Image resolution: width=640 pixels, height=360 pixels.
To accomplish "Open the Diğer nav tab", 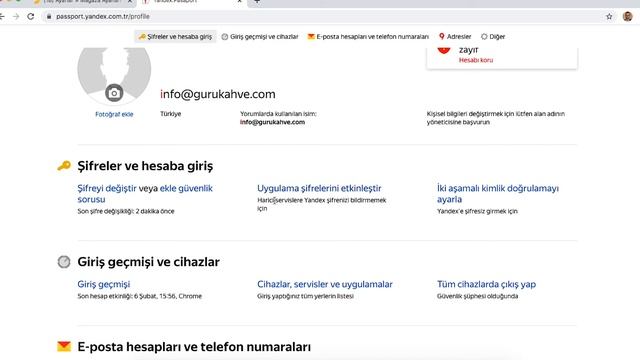I will tap(493, 36).
